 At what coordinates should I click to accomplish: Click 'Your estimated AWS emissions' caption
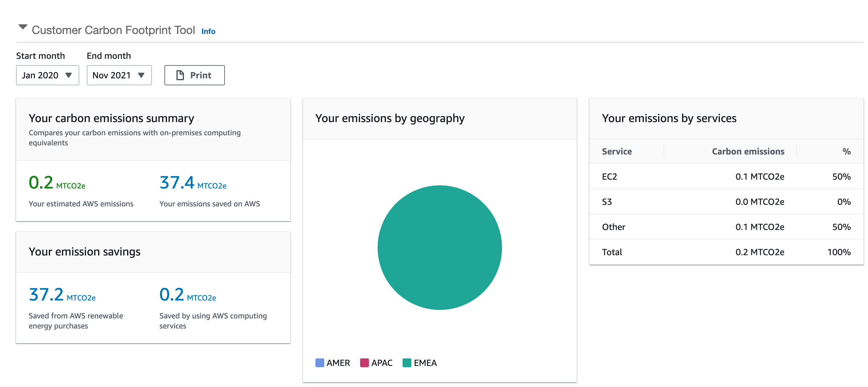click(81, 204)
